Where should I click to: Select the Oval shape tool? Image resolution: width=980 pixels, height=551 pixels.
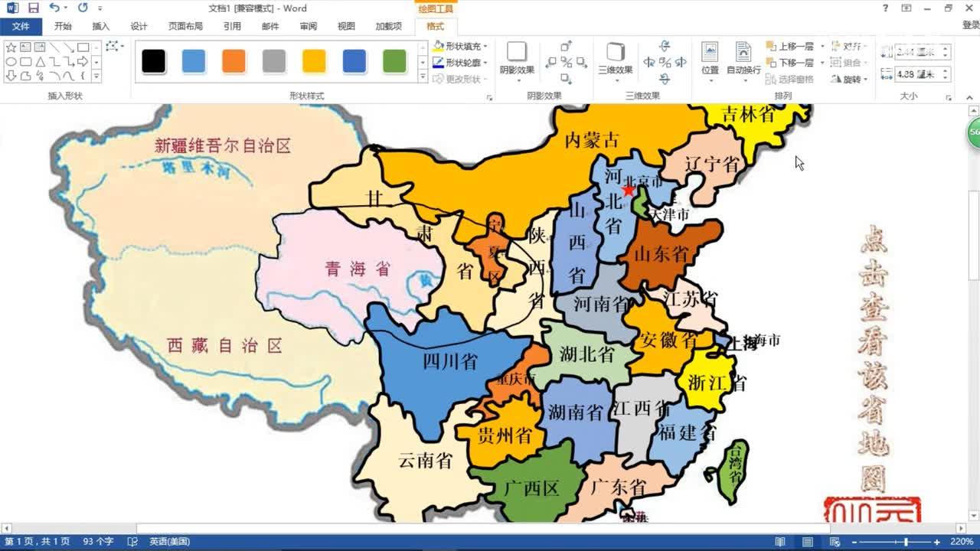(x=10, y=61)
